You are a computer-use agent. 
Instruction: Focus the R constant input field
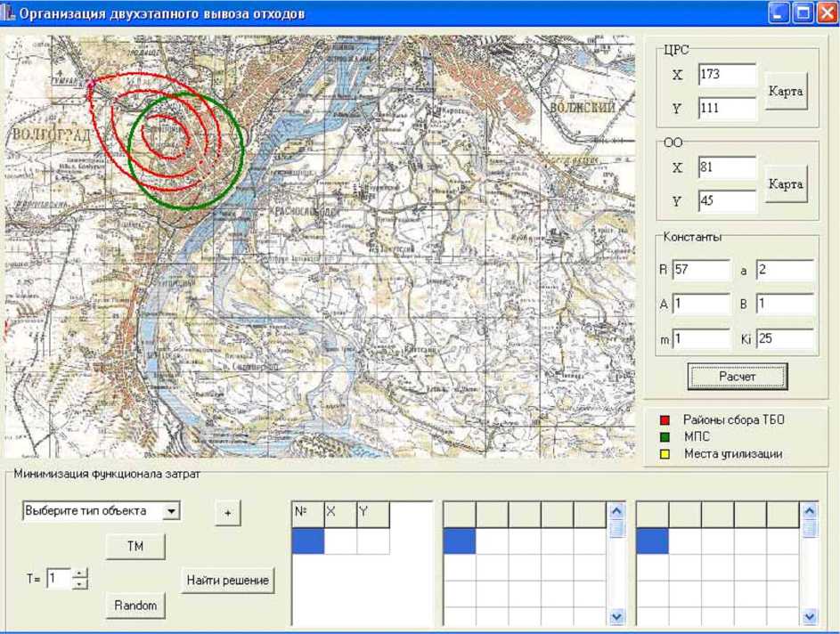point(701,270)
